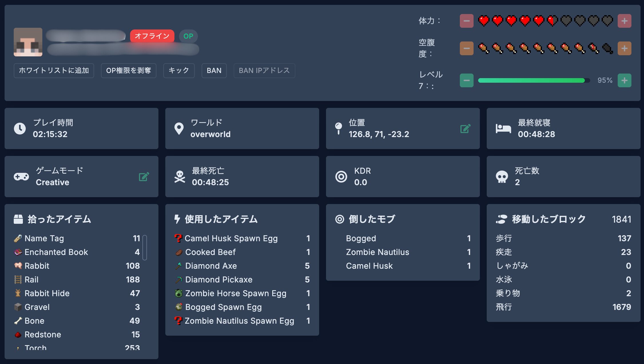Click the OP権限を剥奪 button

(x=128, y=70)
